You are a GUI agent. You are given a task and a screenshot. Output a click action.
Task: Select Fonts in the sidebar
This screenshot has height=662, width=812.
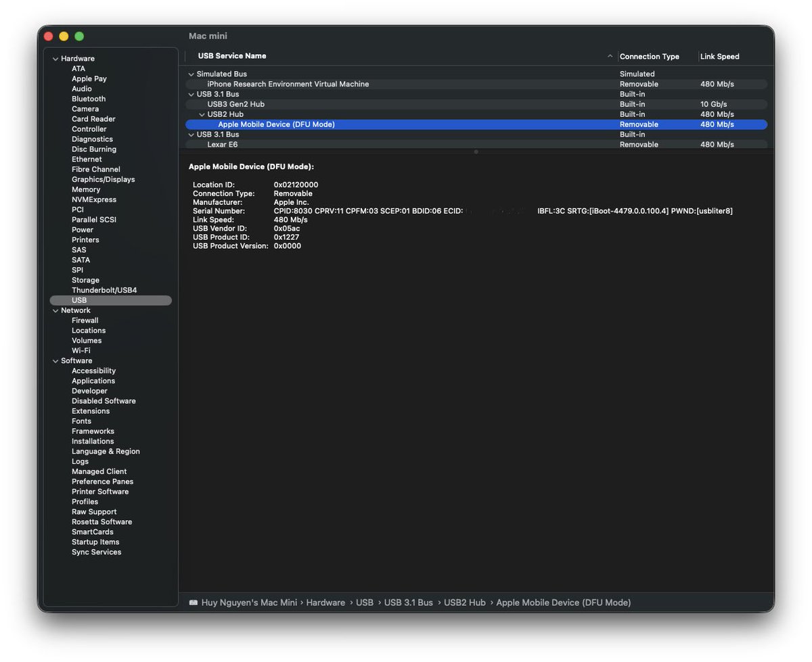(81, 421)
